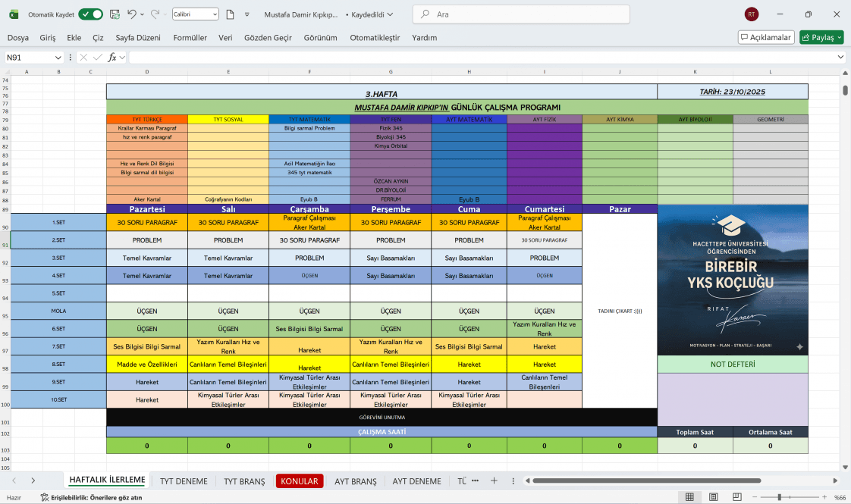Click the Save icon in title bar
Viewport: 851px width, 504px height.
click(115, 14)
